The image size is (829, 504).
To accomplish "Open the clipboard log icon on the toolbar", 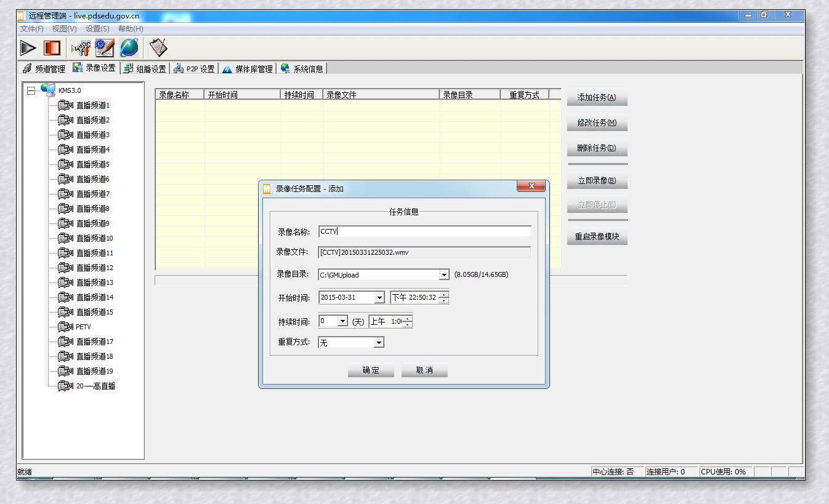I will pyautogui.click(x=158, y=47).
